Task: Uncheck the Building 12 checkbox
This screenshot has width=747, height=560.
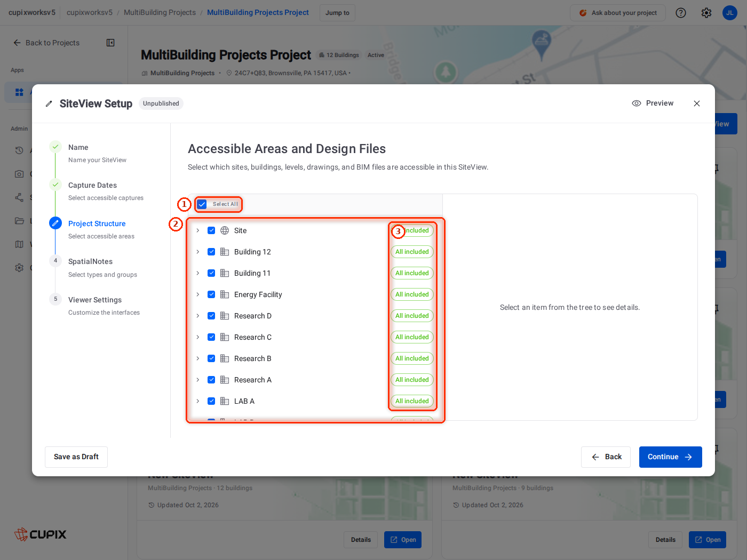Action: coord(211,252)
